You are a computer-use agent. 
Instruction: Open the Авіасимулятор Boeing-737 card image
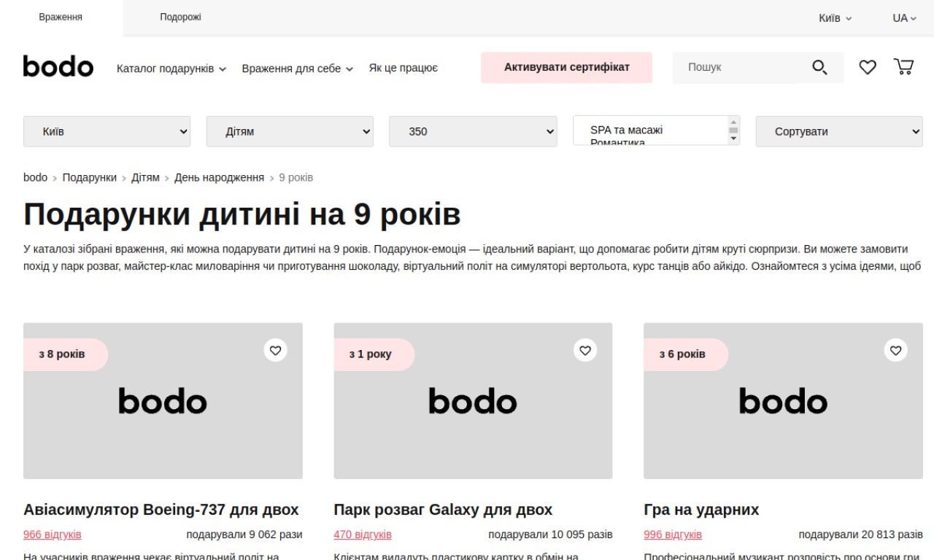tap(163, 401)
